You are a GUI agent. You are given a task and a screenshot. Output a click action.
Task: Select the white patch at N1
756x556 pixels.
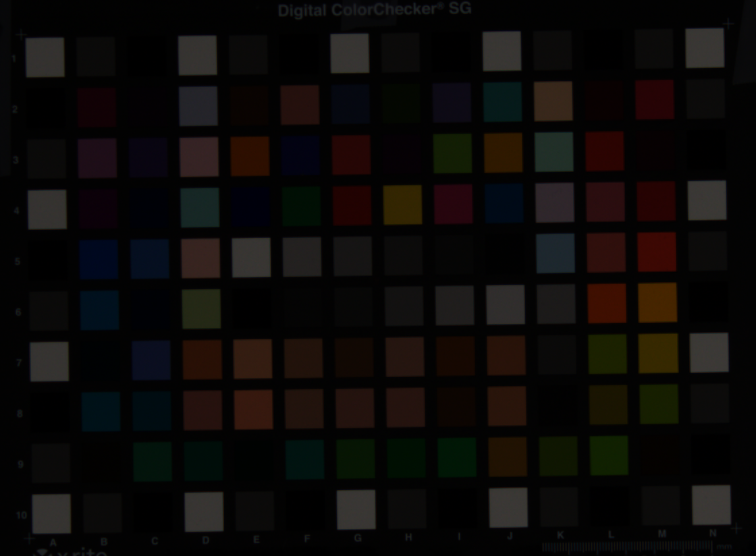click(705, 48)
